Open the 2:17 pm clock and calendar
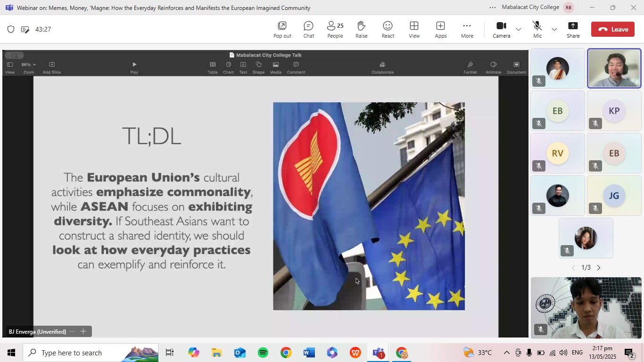 (x=602, y=353)
